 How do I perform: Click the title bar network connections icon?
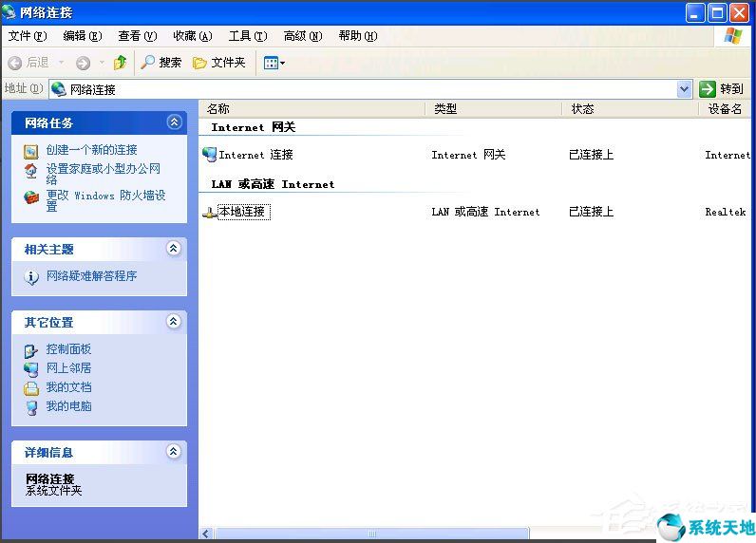9,11
